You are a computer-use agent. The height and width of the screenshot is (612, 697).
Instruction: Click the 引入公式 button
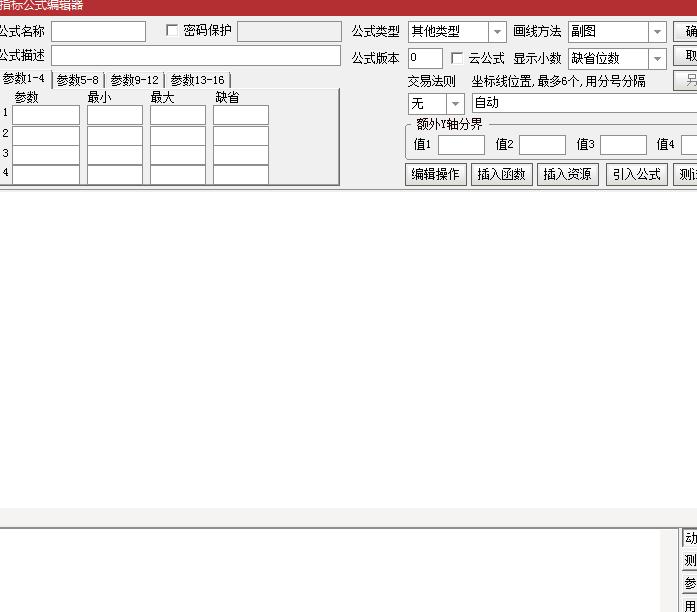[x=637, y=174]
